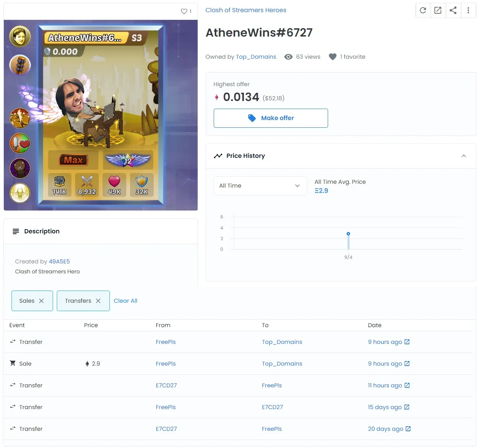Click the Max badge on the card
Viewport: 483px width, 448px height.
[x=73, y=160]
